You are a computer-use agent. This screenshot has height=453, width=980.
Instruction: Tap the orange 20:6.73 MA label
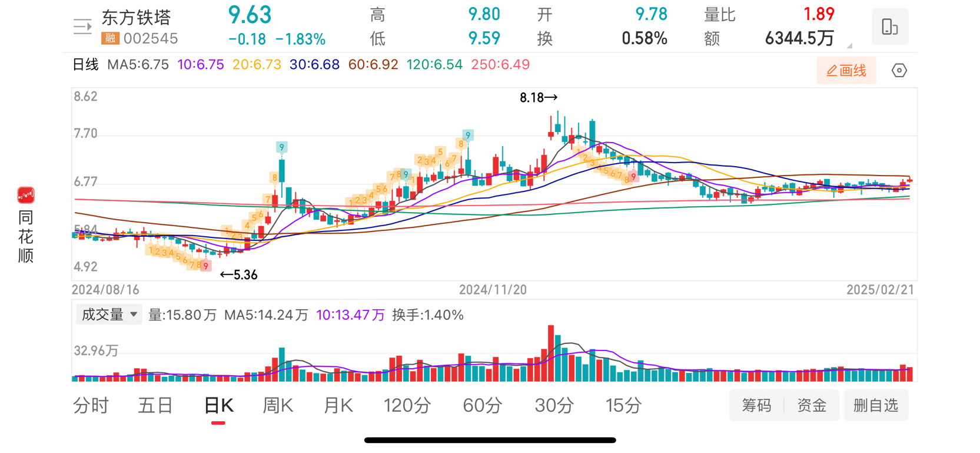point(257,65)
